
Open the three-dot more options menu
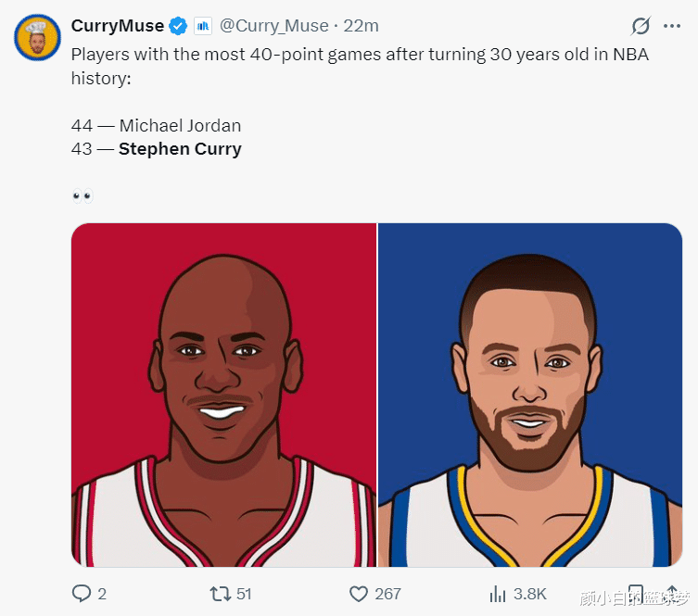[x=672, y=26]
